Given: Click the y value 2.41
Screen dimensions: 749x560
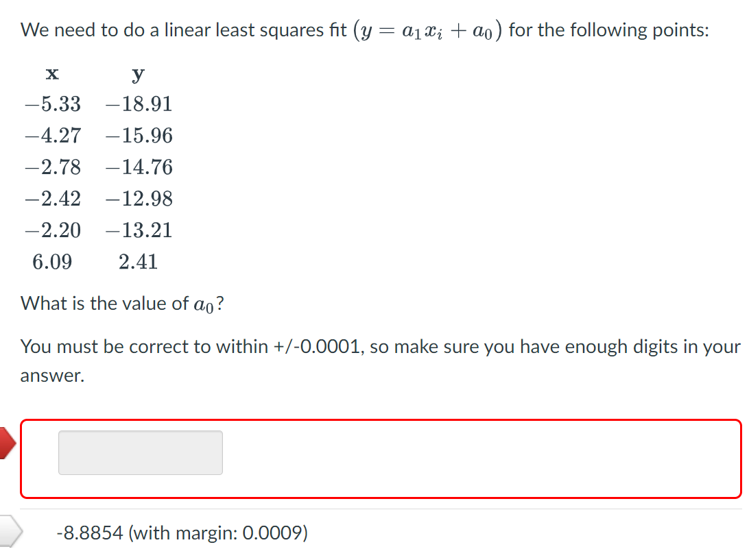Looking at the screenshot, I should click(x=138, y=261).
